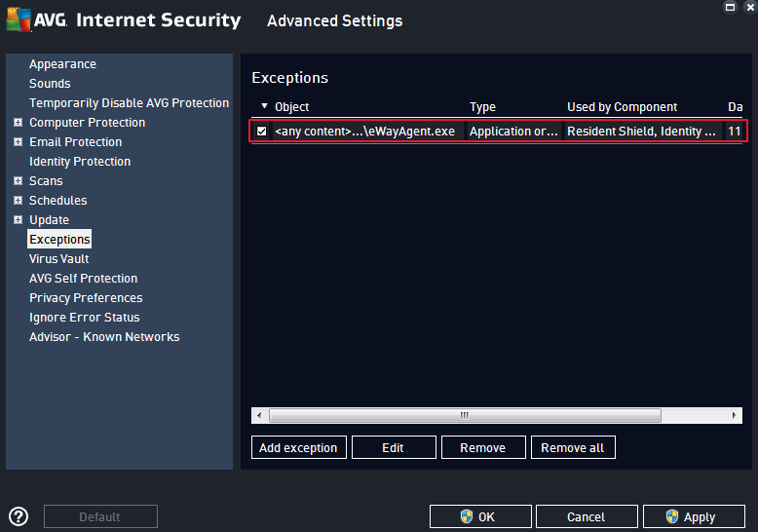Select Temporarily Disable AVG Protection
The height and width of the screenshot is (532, 758).
pos(129,103)
